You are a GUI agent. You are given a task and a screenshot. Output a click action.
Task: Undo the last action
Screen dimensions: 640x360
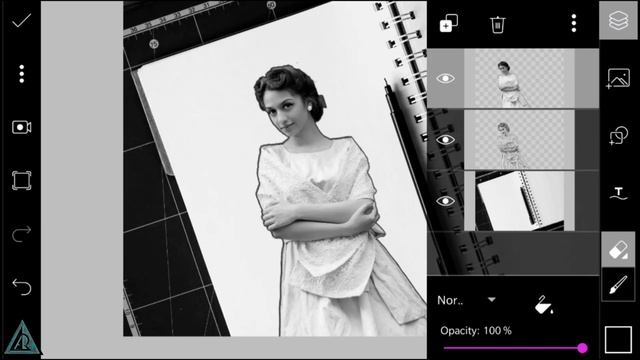pyautogui.click(x=22, y=287)
